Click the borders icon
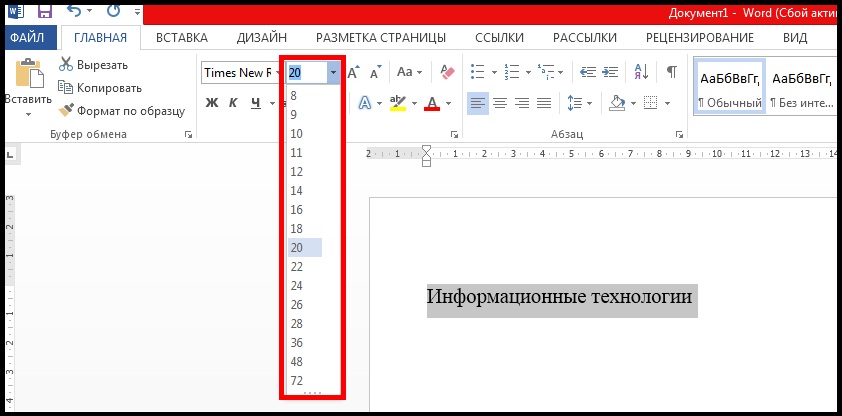Screen dimensions: 842x416 tap(651, 103)
